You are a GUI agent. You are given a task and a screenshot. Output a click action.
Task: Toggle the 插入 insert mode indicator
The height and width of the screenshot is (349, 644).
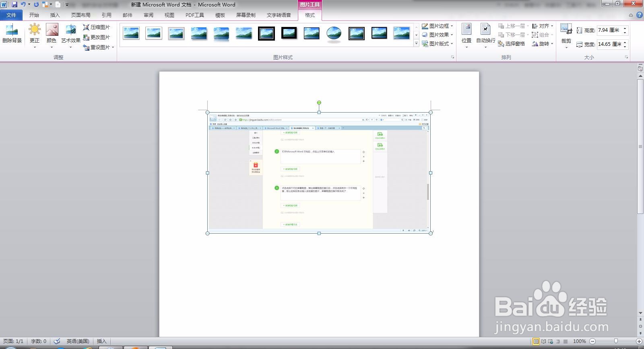101,341
